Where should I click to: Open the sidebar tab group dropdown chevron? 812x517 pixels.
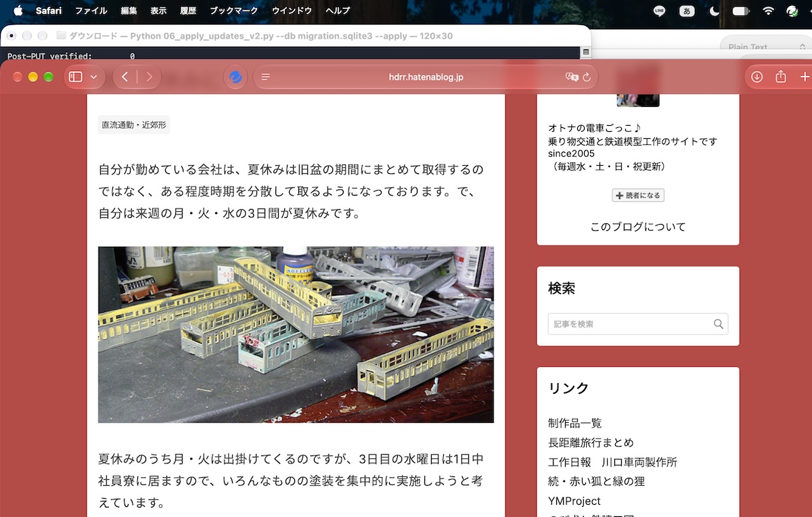coord(93,77)
